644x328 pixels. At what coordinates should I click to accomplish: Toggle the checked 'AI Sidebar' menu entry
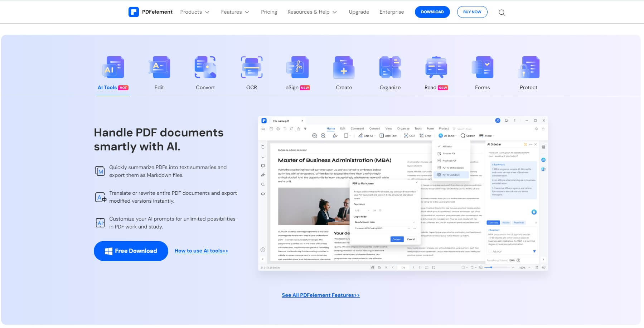[451, 146]
